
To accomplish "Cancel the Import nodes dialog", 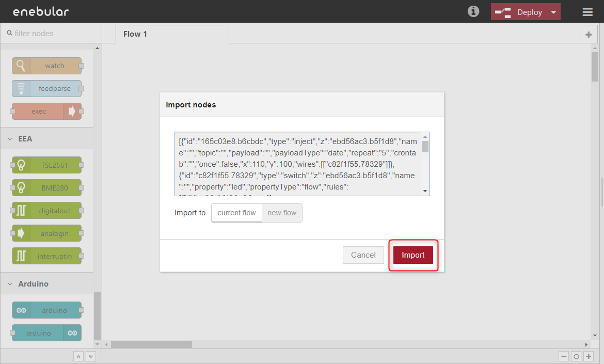I will pos(363,255).
